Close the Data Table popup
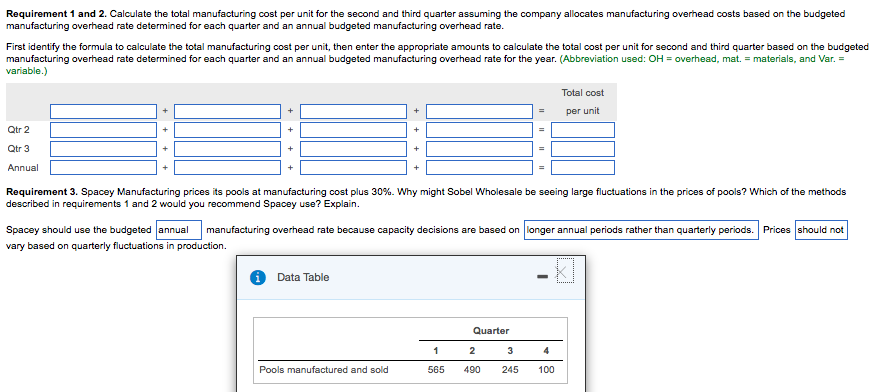871x392 pixels. (x=564, y=272)
